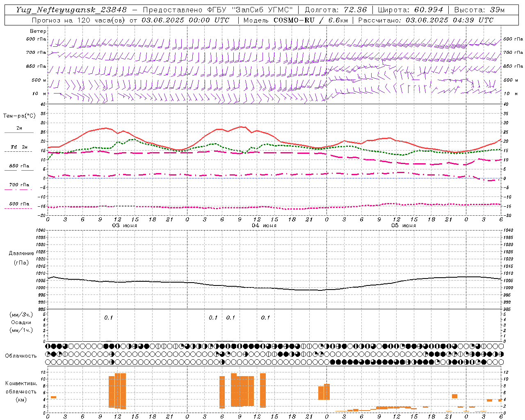
Task: Click the Давление panel label
Action: 21,253
